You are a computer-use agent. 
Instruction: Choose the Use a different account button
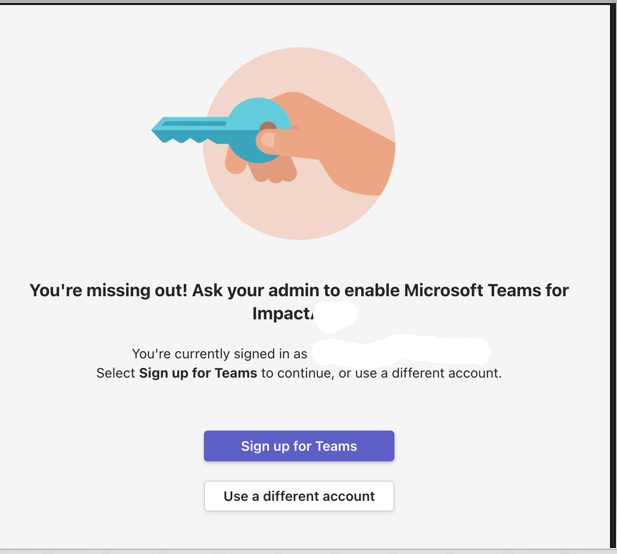pyautogui.click(x=299, y=496)
